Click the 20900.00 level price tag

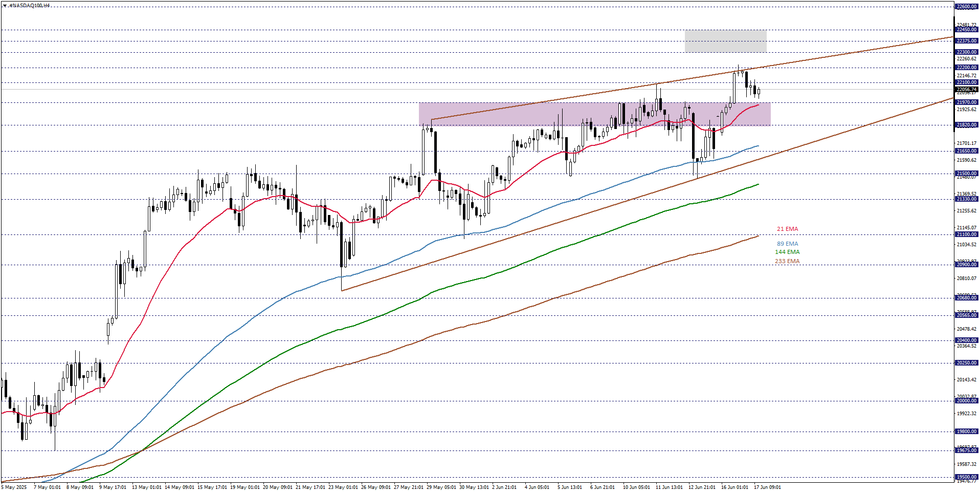coord(967,265)
